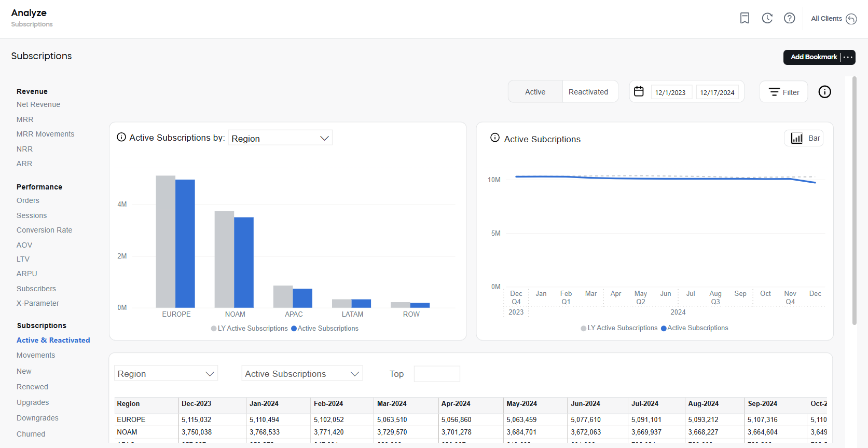
Task: Click cell value 3,664,604
Action: point(763,432)
